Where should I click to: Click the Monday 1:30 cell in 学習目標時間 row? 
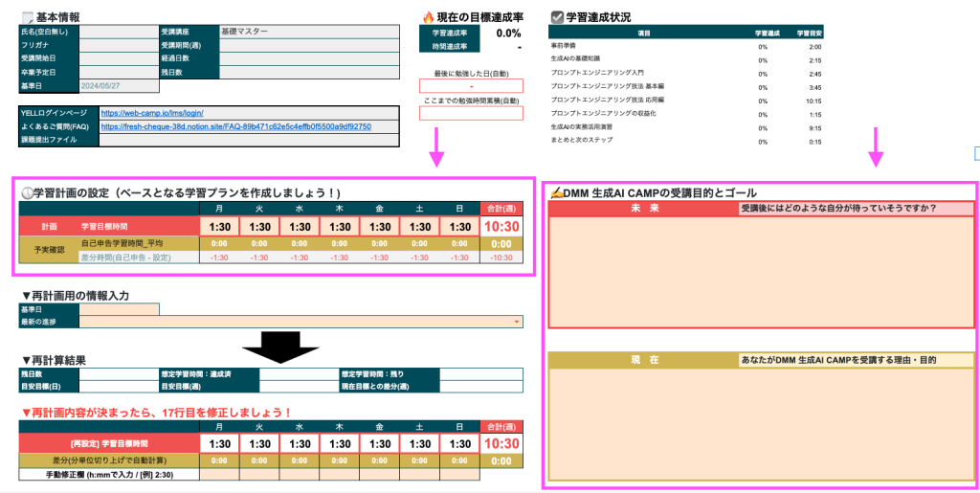(x=219, y=227)
